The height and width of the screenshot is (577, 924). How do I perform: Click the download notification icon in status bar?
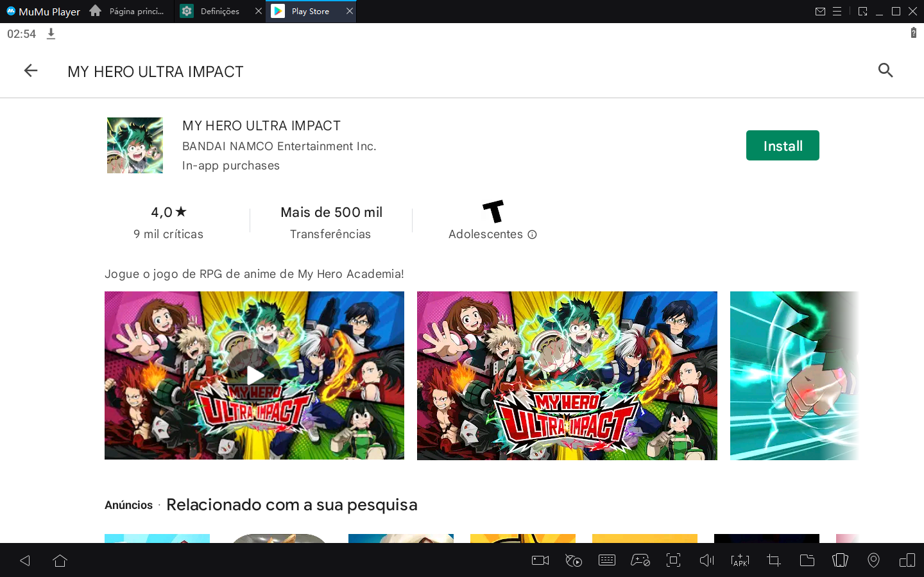[x=51, y=33]
